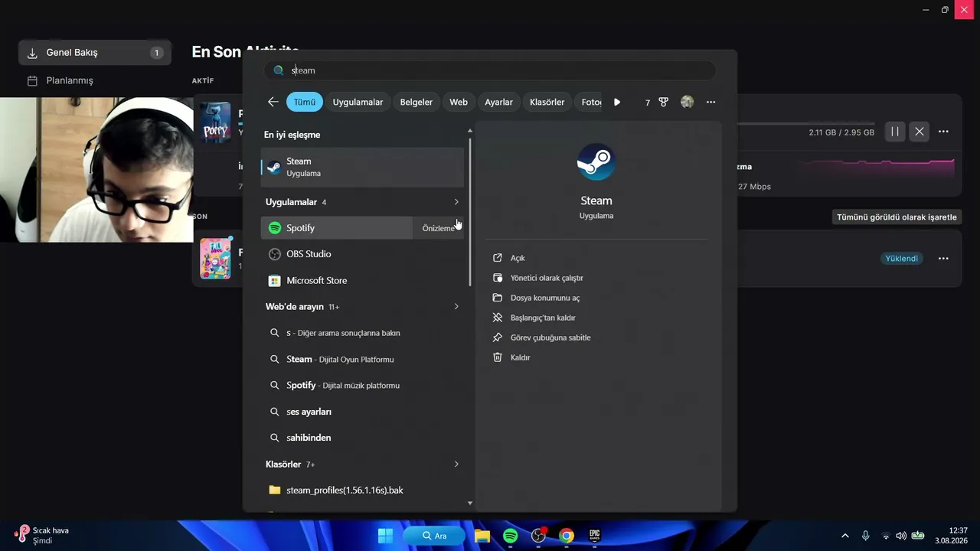Viewport: 980px width, 551px height.
Task: Open three-dots menu beside Yüklendi
Action: [943, 259]
